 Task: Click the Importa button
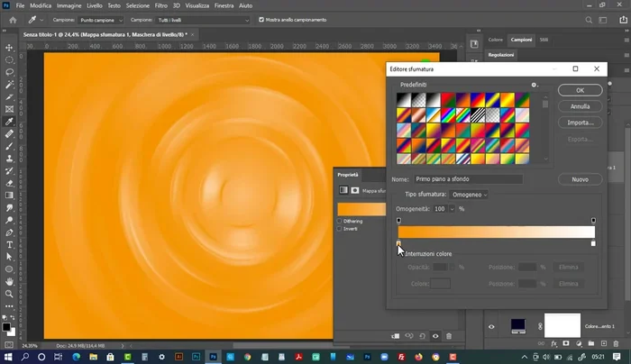click(580, 123)
